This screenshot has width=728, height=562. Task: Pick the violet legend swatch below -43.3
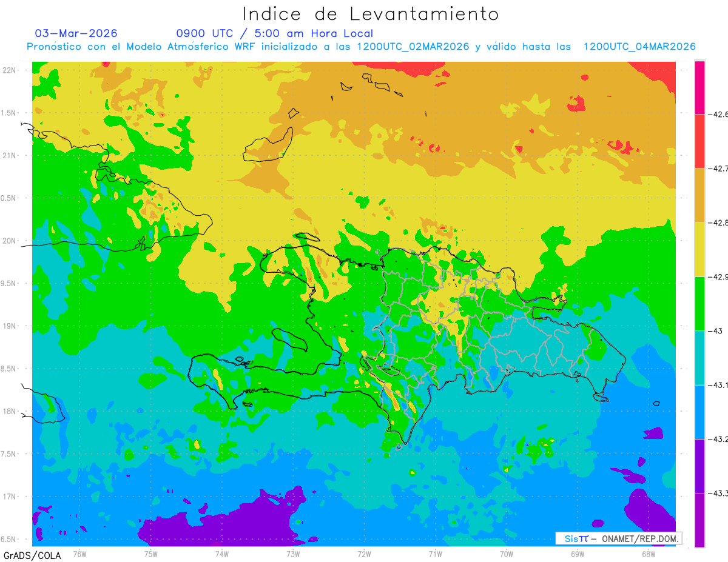pyautogui.click(x=699, y=520)
